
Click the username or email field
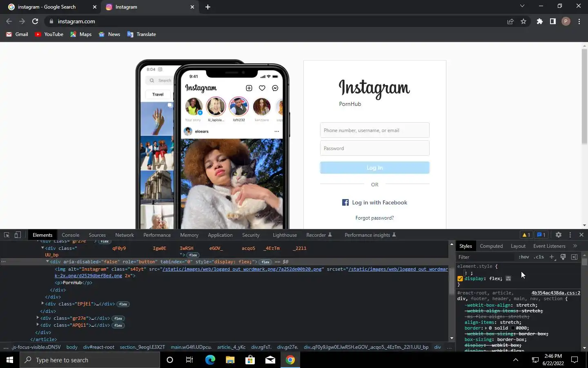click(x=374, y=130)
